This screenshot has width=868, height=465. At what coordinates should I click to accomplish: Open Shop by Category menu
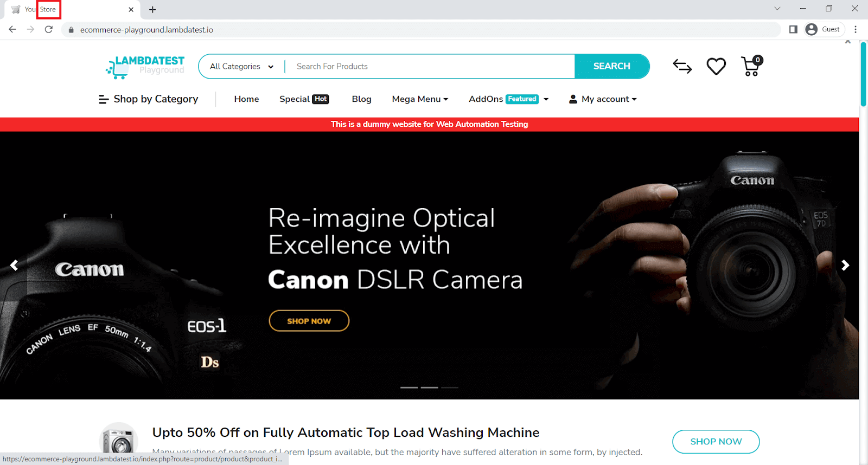coord(148,99)
